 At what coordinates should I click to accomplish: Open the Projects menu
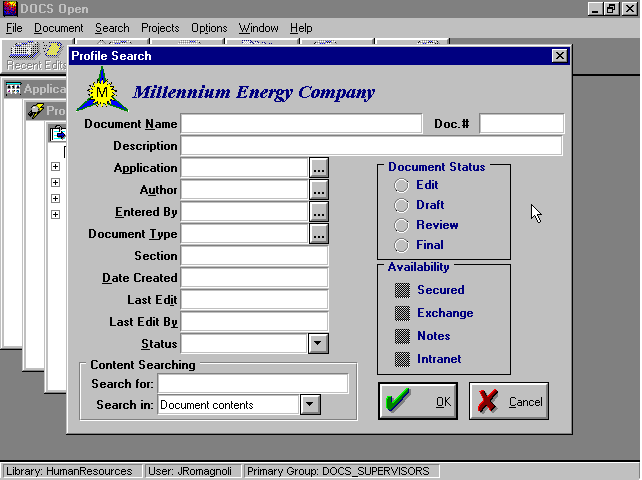tap(160, 28)
